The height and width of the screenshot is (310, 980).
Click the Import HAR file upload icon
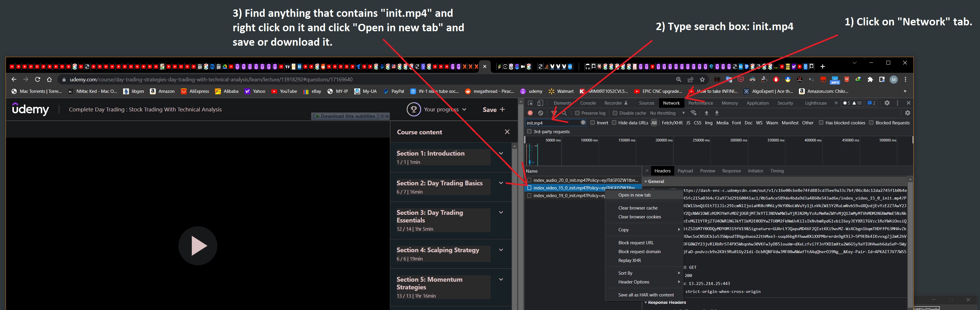point(706,113)
